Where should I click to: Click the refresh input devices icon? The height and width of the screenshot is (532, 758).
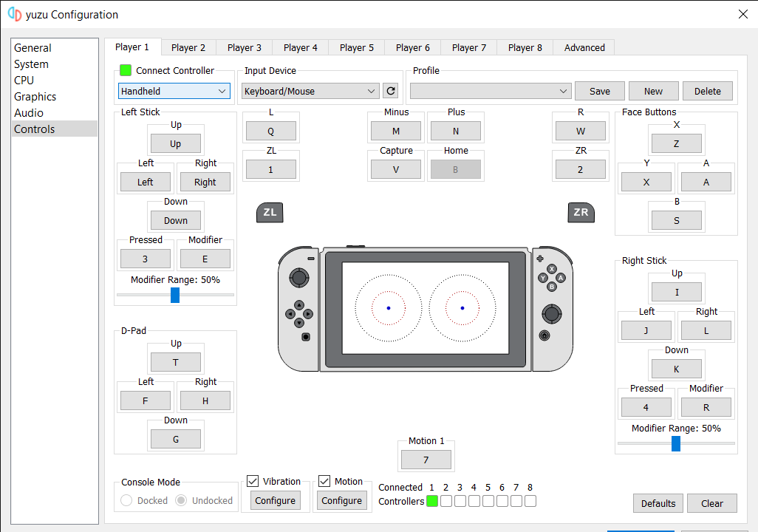pos(391,91)
